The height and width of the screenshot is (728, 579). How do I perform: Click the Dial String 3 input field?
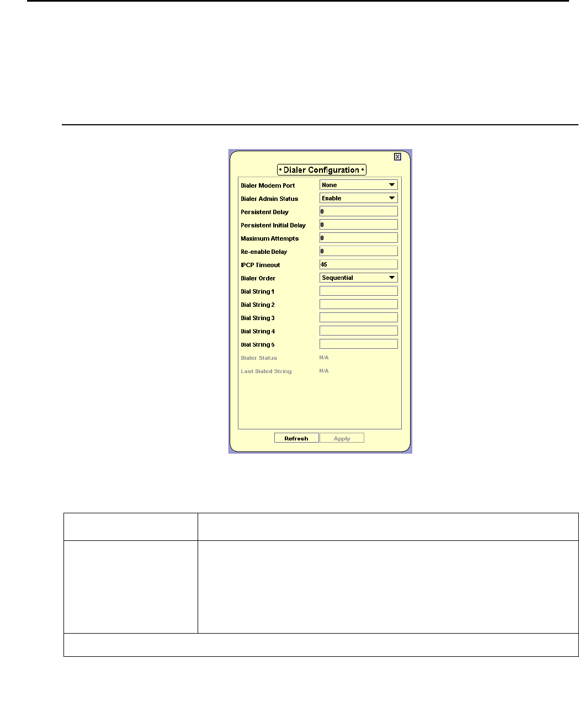pyautogui.click(x=359, y=317)
